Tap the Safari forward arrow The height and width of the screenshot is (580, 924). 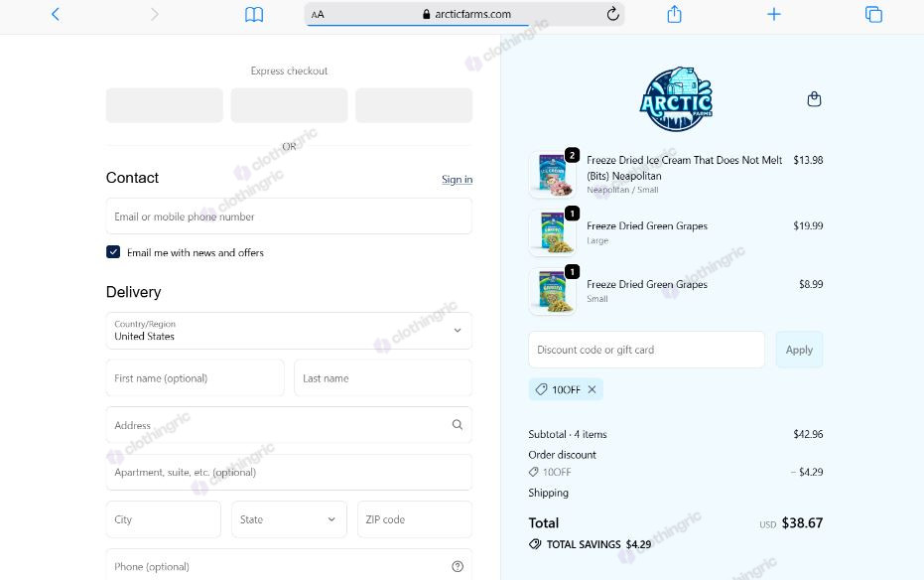tap(155, 14)
